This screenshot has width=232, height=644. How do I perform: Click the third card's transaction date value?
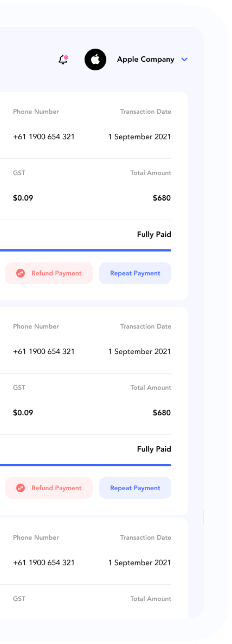140,563
